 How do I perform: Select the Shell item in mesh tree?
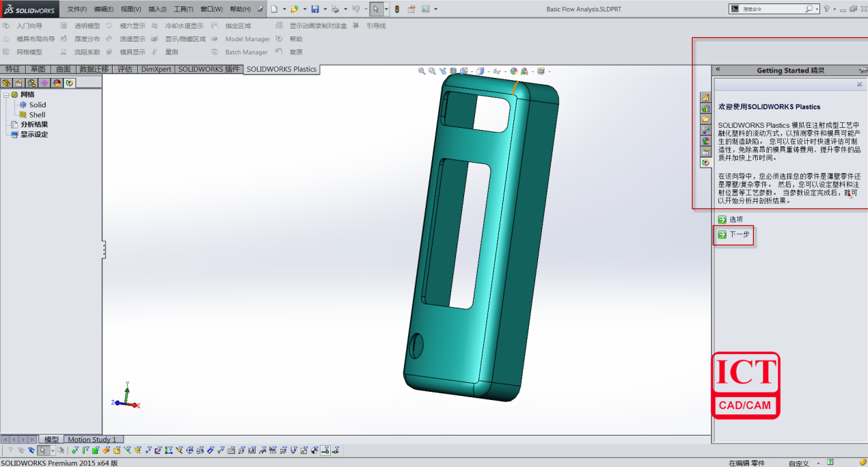pos(37,115)
